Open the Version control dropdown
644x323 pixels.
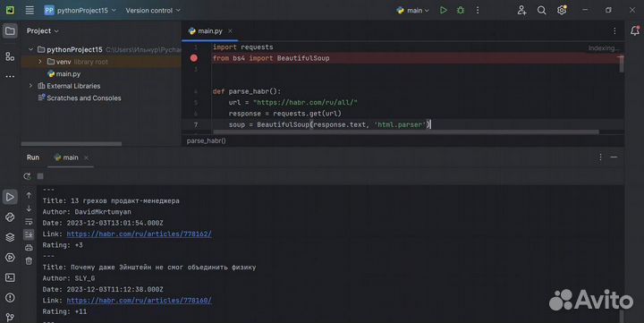(153, 10)
